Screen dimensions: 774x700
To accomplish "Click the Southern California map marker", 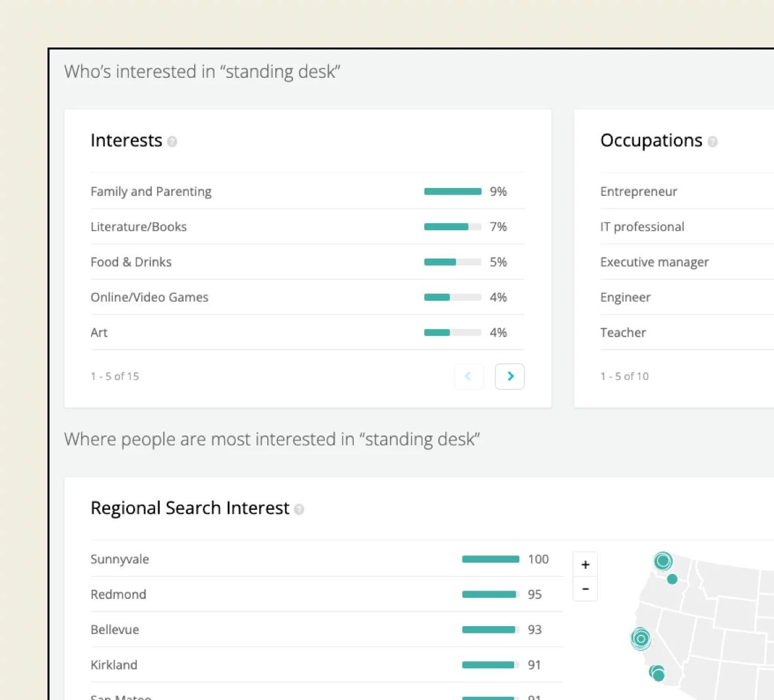I will click(657, 674).
